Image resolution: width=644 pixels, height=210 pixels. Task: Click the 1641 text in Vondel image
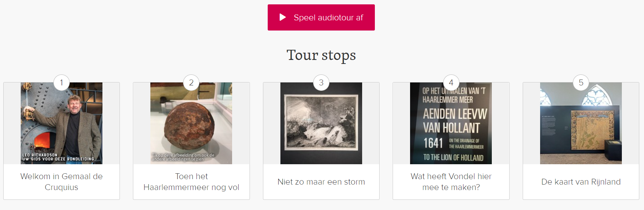tap(433, 143)
